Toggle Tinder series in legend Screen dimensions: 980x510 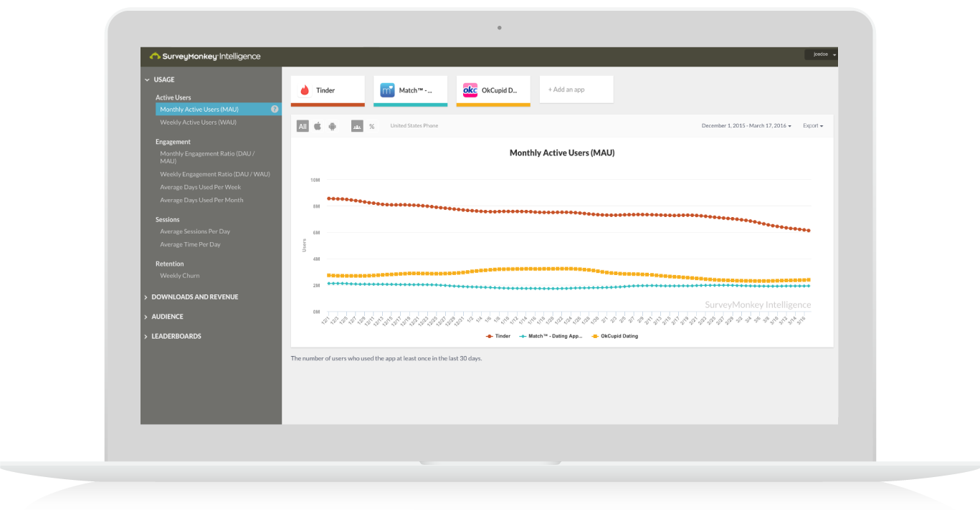pos(498,336)
